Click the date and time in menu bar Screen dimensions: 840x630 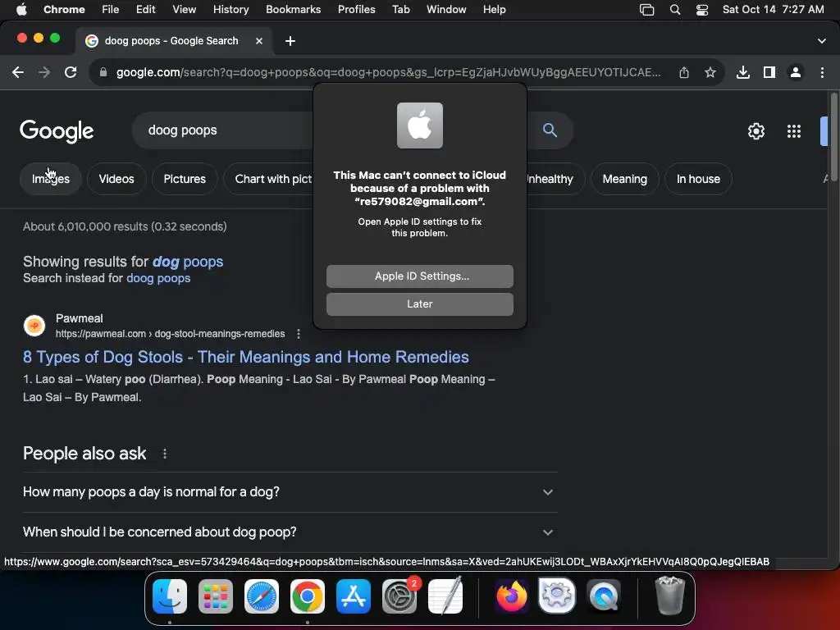(x=773, y=10)
